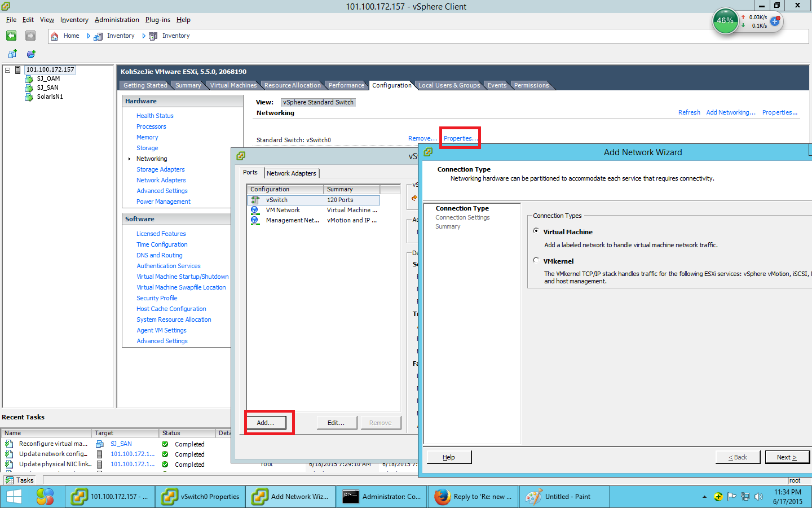Click the Add... button in vSwitch0 Properties
The width and height of the screenshot is (812, 508).
(266, 423)
